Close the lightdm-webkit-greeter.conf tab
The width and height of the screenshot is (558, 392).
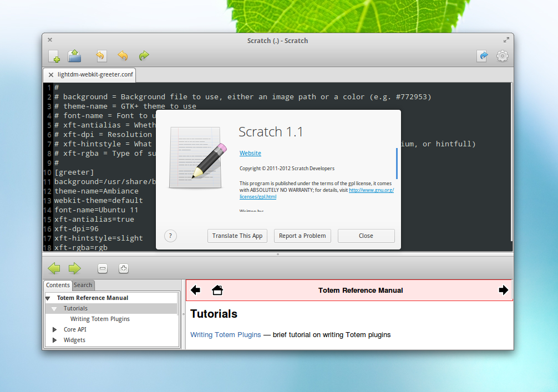[51, 75]
